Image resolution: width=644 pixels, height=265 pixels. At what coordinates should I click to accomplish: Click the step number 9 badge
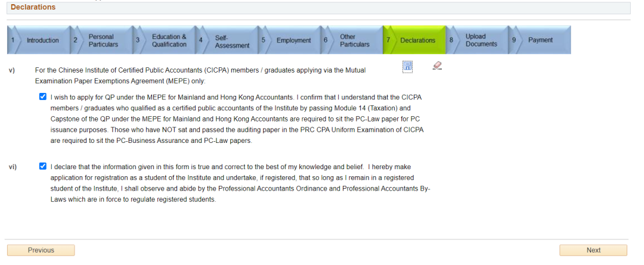[514, 40]
